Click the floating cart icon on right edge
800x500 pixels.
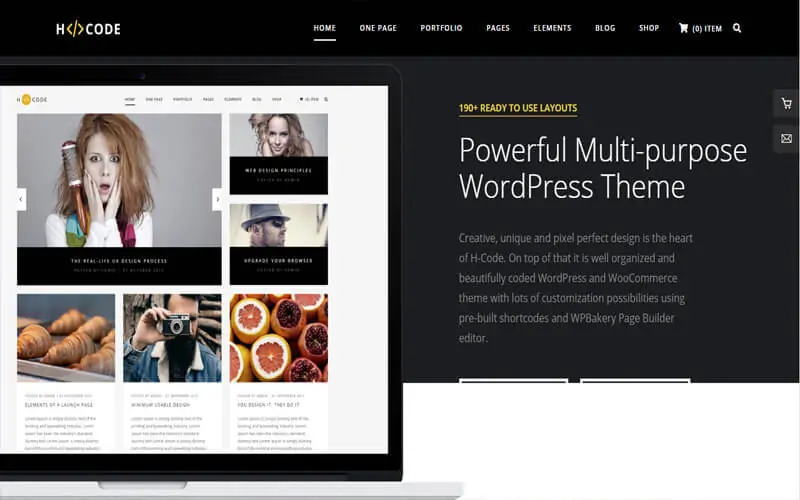[786, 104]
